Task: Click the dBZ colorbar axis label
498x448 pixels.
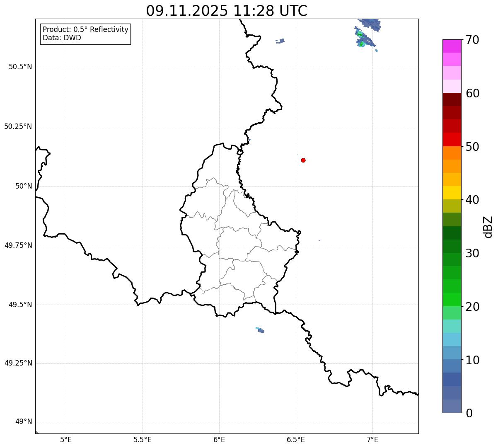Action: 488,226
